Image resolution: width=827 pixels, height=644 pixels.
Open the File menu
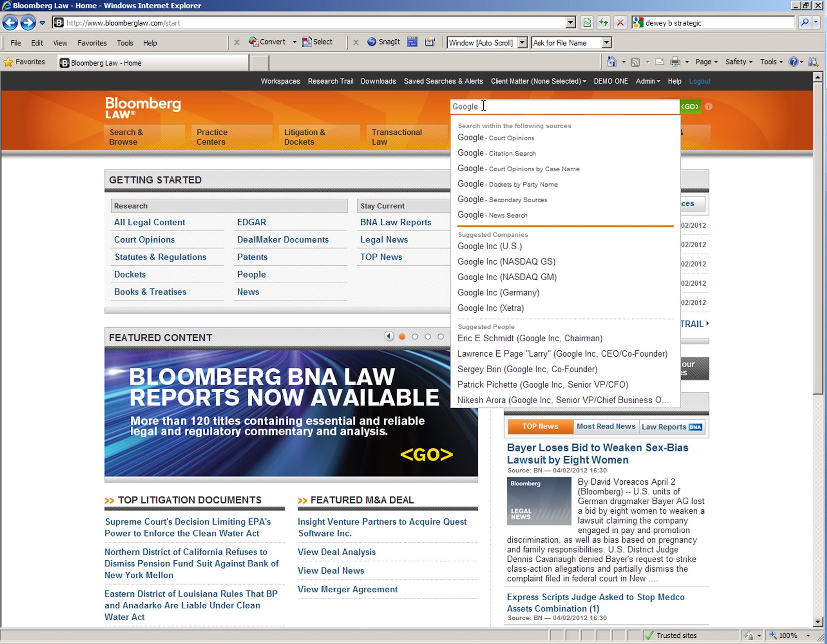16,43
